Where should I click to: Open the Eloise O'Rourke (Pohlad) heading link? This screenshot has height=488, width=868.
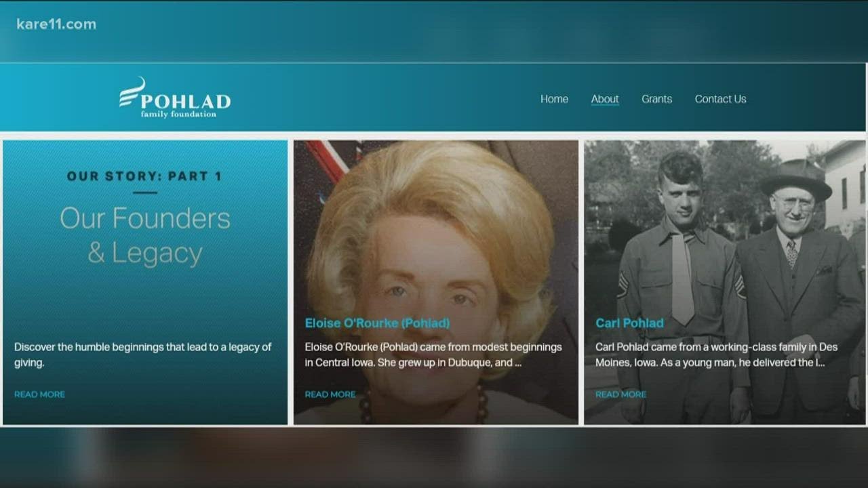click(377, 323)
